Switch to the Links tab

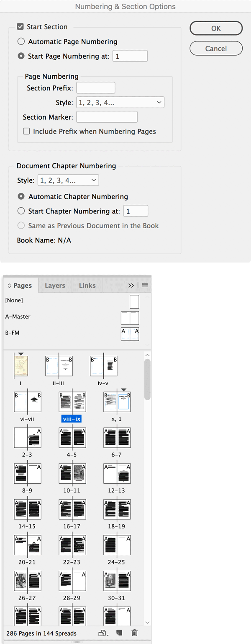pos(87,286)
